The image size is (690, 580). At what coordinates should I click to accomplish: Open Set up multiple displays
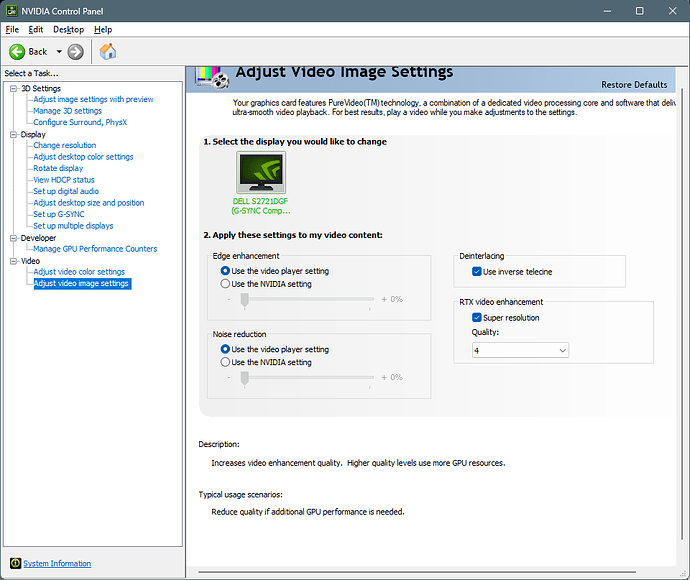click(73, 225)
